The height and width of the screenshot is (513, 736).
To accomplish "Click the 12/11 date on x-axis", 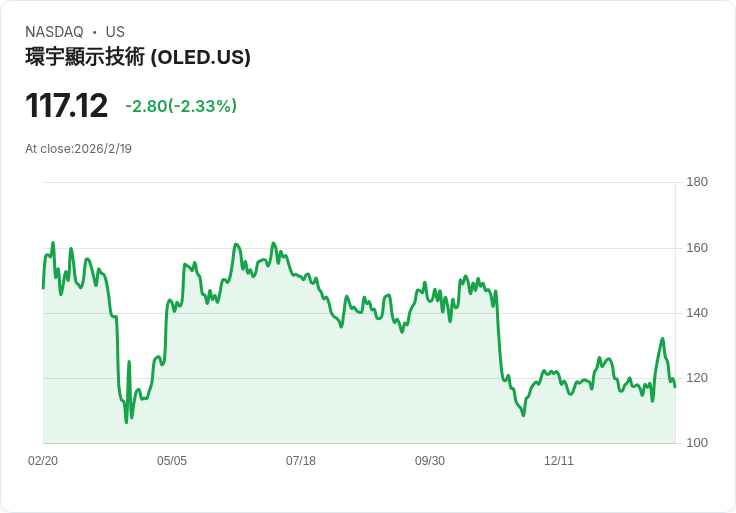I will click(x=559, y=461).
